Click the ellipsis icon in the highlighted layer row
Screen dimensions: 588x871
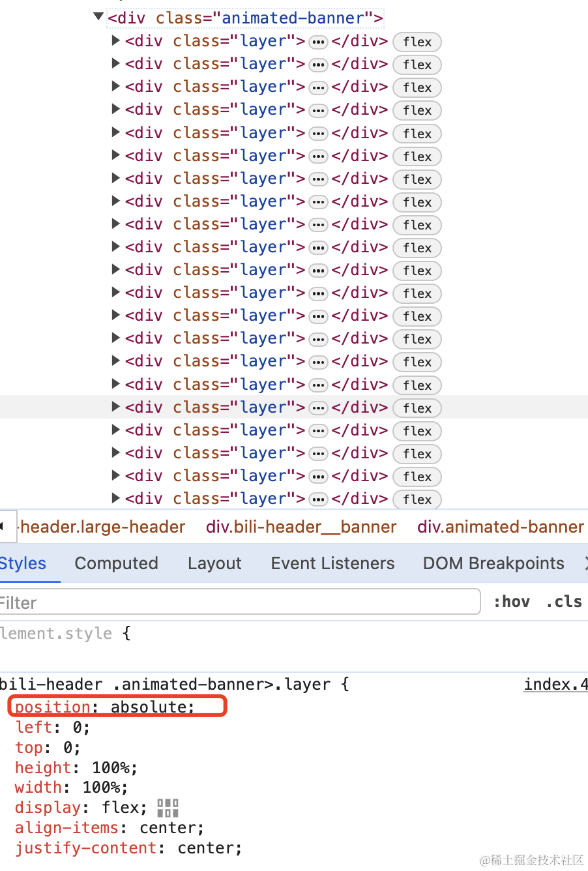coord(318,408)
